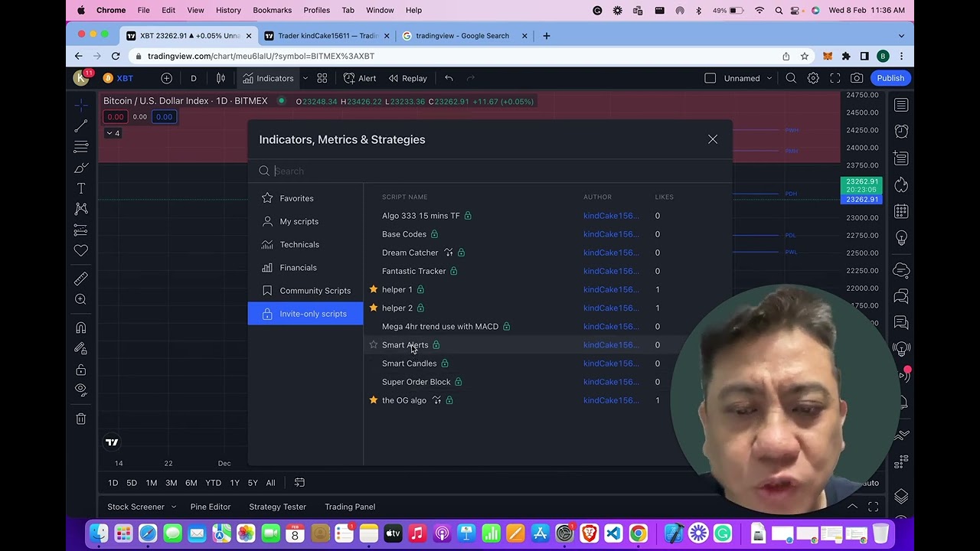This screenshot has width=980, height=551.
Task: Open Community Scripts category
Action: click(x=305, y=291)
